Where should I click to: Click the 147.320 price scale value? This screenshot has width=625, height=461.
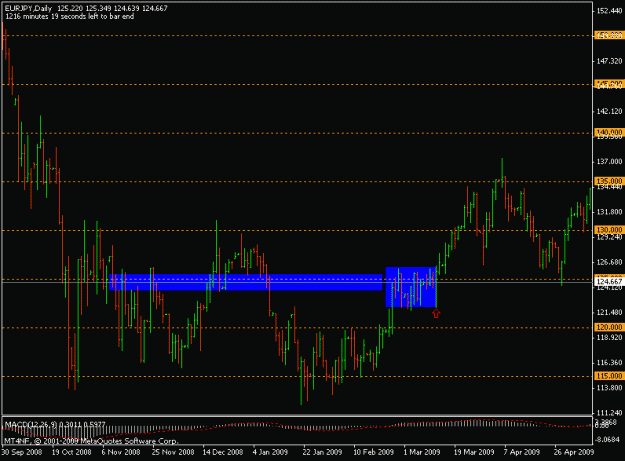pos(609,61)
